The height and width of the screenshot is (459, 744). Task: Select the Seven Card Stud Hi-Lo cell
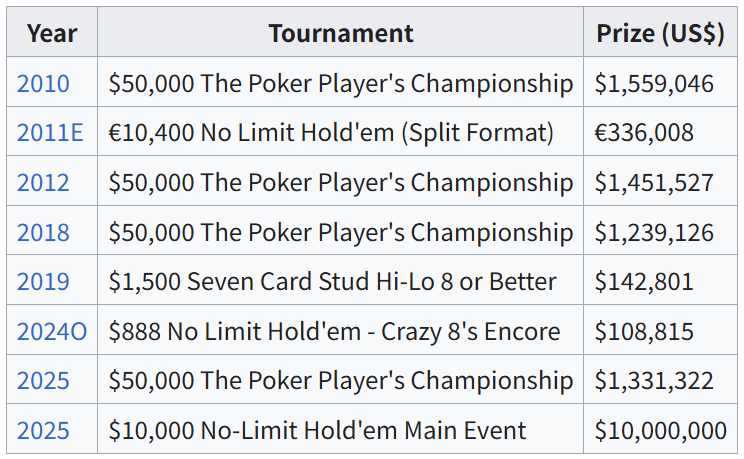coord(332,282)
